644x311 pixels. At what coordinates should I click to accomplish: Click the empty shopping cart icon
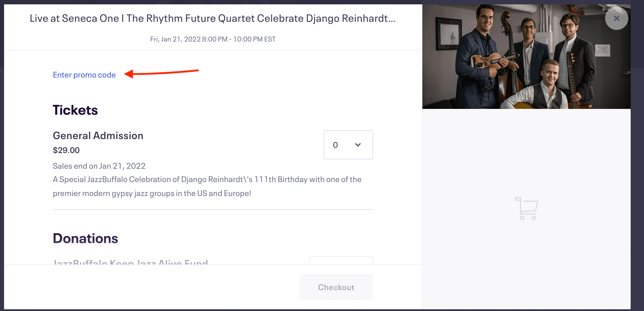(x=527, y=208)
